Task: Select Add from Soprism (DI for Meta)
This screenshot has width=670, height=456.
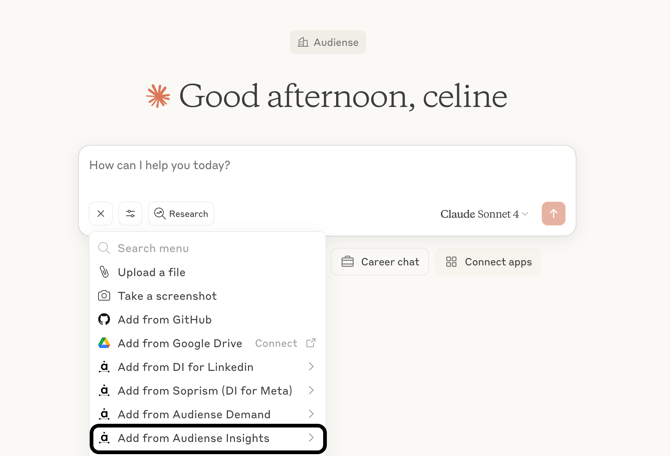Action: click(x=208, y=391)
